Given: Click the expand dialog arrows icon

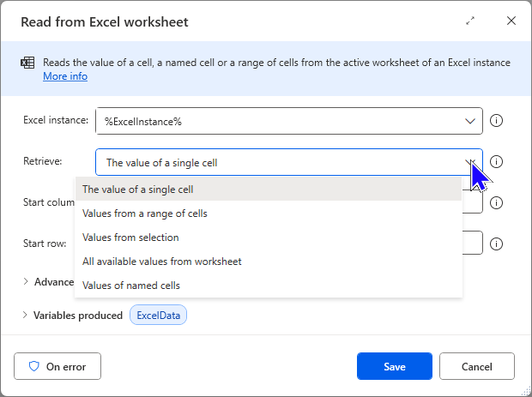Looking at the screenshot, I should click(470, 21).
